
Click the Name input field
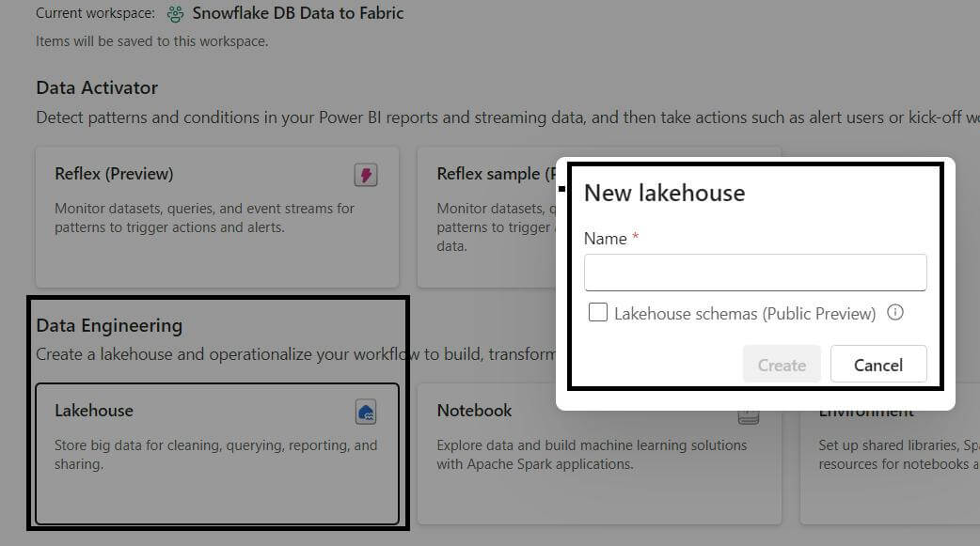point(755,273)
